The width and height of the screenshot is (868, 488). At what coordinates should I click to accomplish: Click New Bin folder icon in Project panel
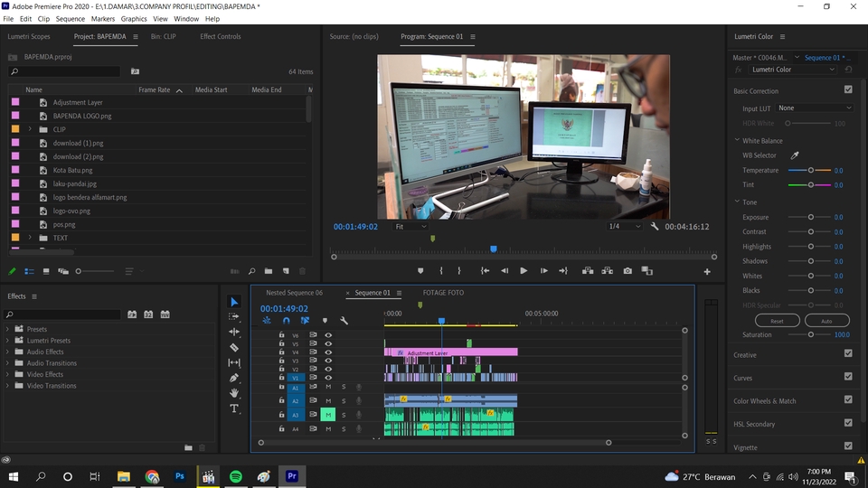(269, 271)
